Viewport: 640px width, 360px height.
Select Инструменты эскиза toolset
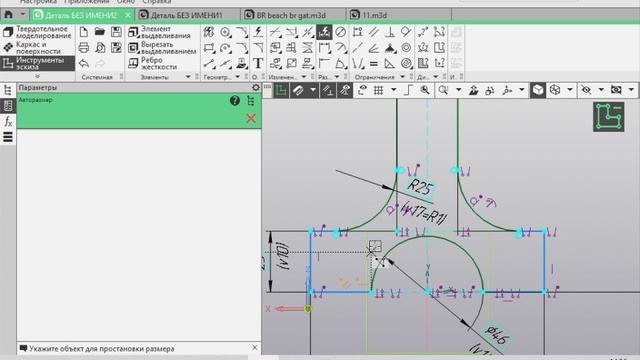[38, 63]
